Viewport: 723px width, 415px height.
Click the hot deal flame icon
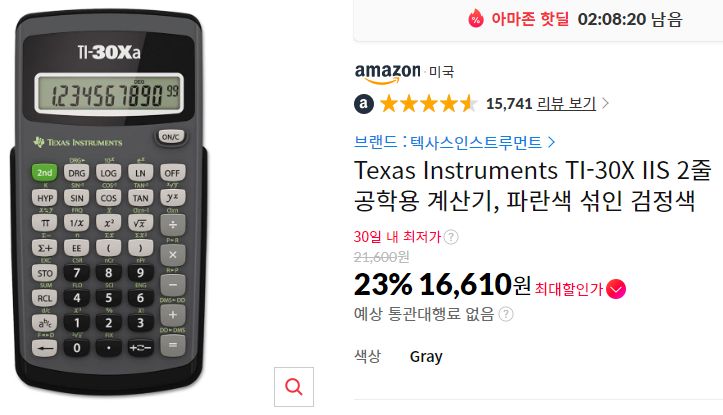coord(476,19)
